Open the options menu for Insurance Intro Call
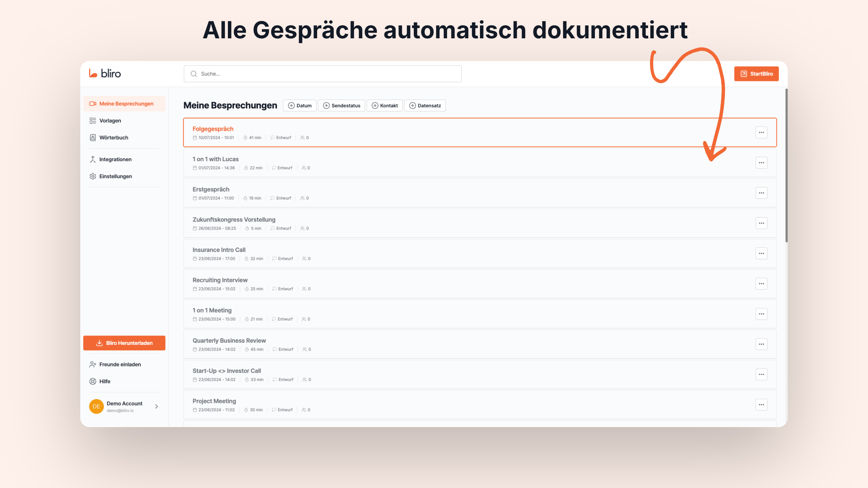868x488 pixels. coord(761,253)
